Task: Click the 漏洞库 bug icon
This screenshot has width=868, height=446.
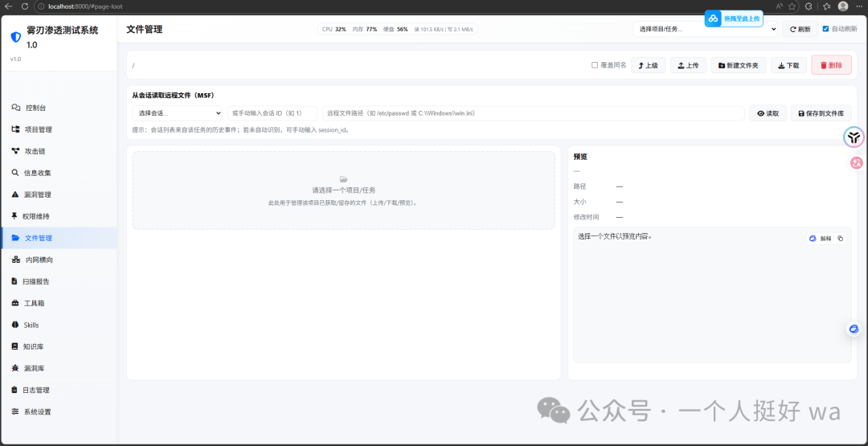Action: [x=15, y=368]
